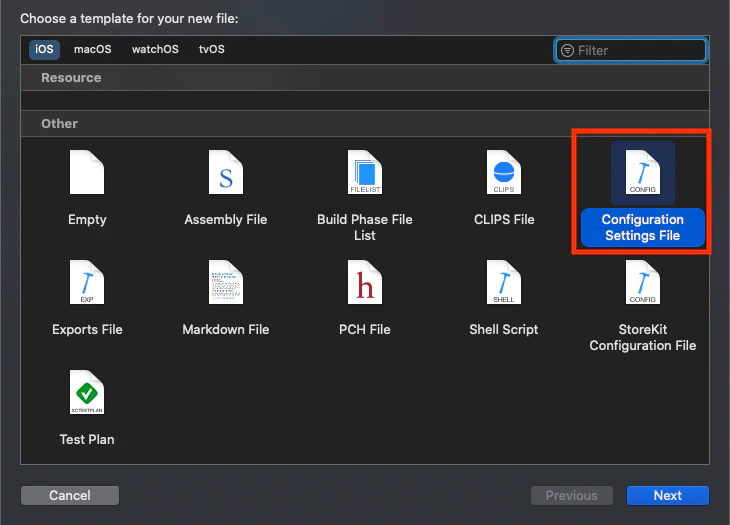Screen dimensions: 730x525
Task: Choose the Assembly File template icon
Action: [x=226, y=172]
